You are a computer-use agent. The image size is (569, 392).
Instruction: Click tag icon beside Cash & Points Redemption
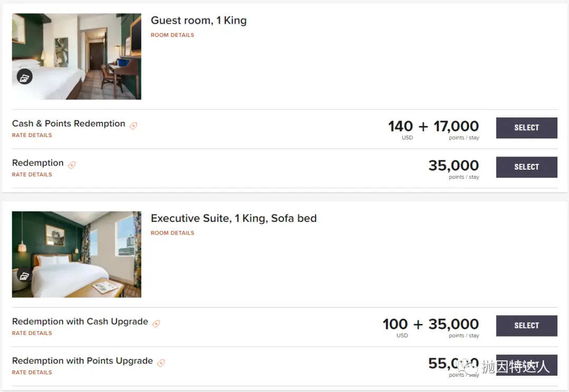point(133,126)
